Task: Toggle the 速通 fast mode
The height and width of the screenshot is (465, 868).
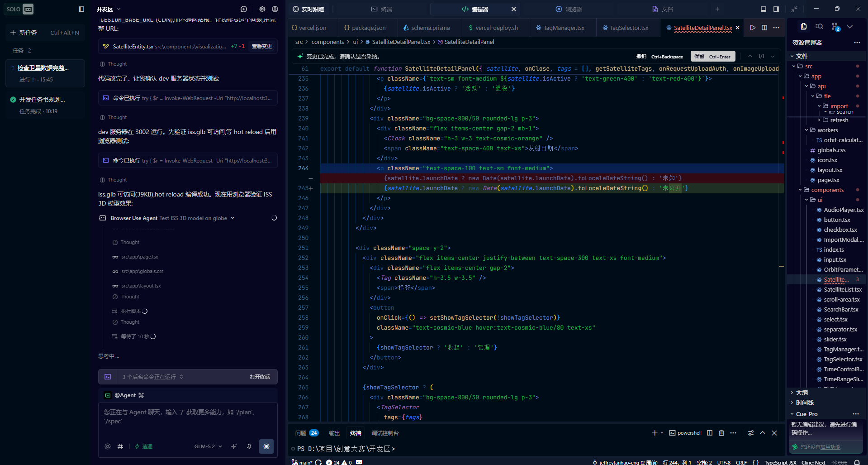Action: click(143, 446)
